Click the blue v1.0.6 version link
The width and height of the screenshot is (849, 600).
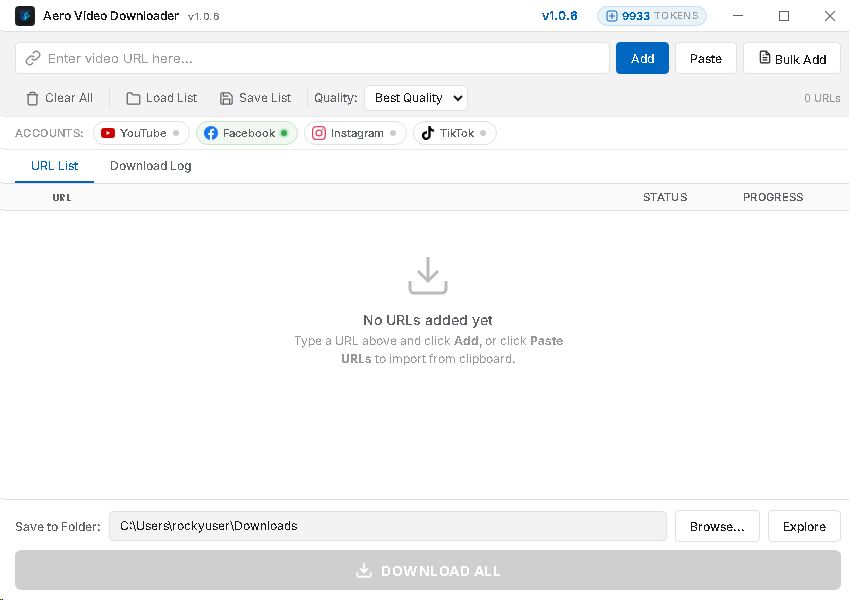click(x=559, y=16)
